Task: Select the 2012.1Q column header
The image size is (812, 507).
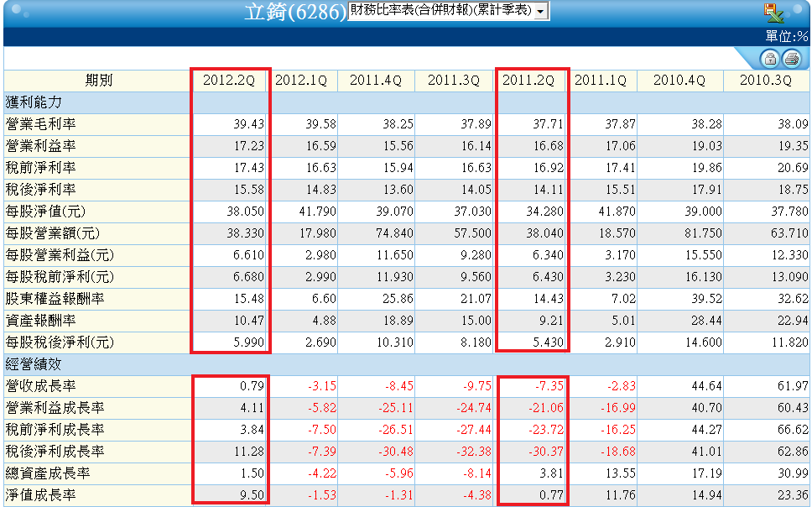Action: tap(301, 81)
